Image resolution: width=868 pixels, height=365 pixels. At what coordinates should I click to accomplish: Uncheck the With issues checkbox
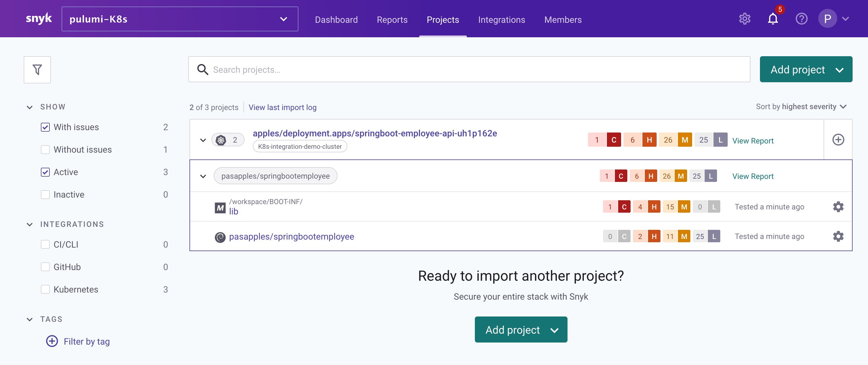[45, 127]
